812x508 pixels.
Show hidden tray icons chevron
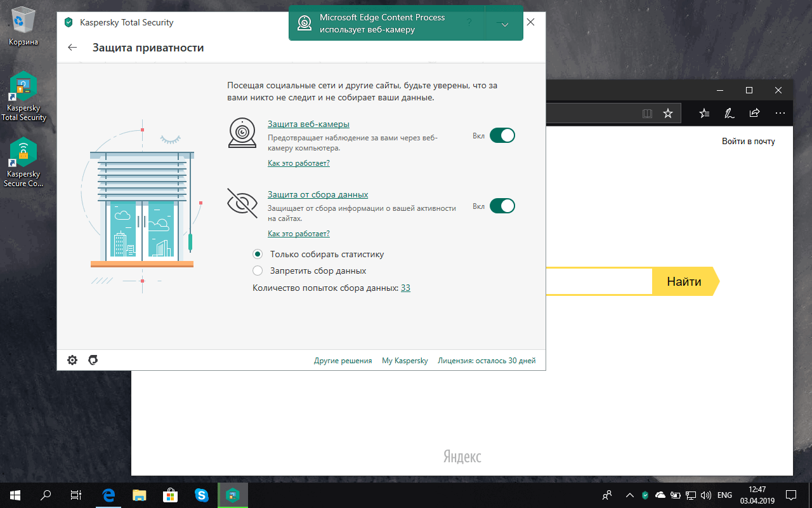pos(629,495)
